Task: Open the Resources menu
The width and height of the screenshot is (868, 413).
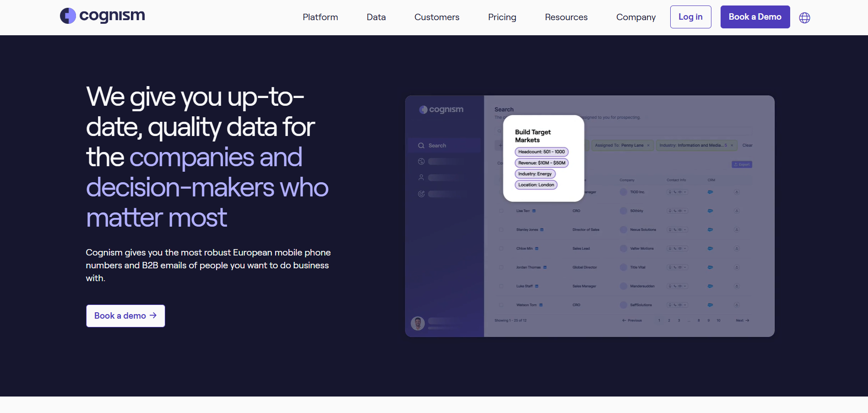Action: point(566,17)
